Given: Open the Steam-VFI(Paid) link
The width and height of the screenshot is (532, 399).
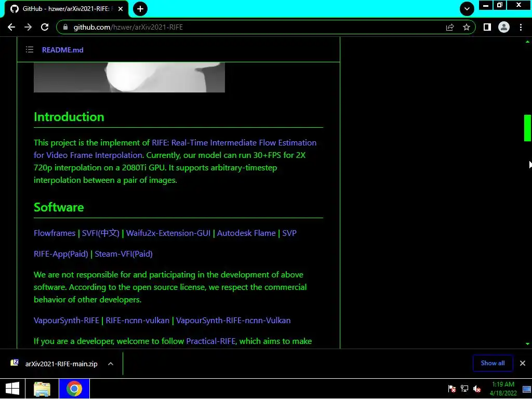Looking at the screenshot, I should click(124, 254).
